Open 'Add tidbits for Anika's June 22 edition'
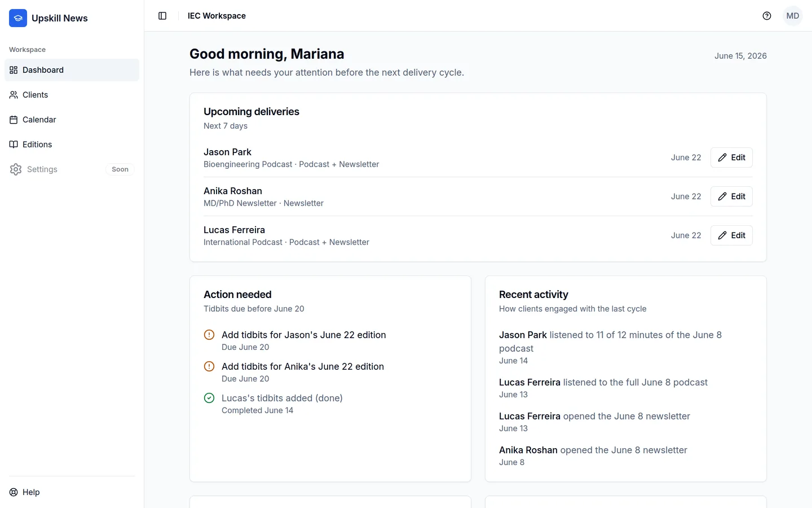 point(303,366)
